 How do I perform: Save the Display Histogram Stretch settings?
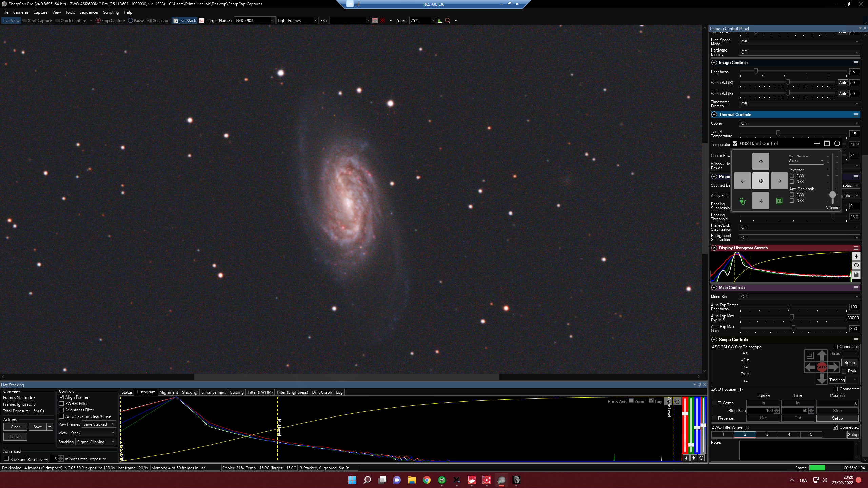click(856, 275)
